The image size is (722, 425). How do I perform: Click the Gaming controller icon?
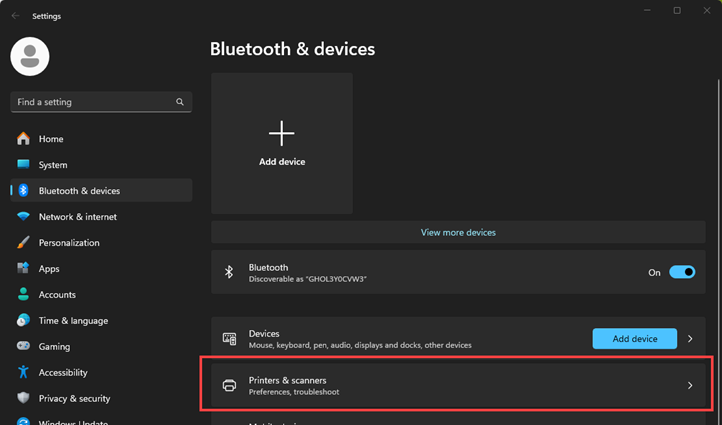[23, 346]
